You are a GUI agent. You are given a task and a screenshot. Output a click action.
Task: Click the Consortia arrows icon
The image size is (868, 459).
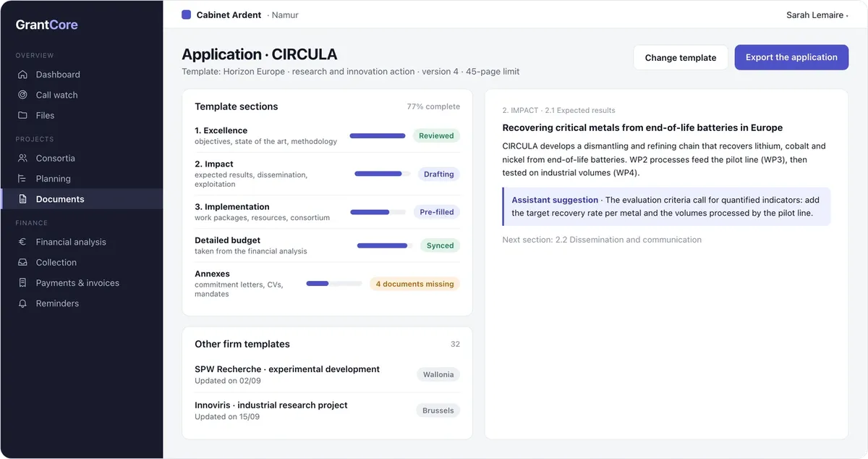(x=22, y=158)
